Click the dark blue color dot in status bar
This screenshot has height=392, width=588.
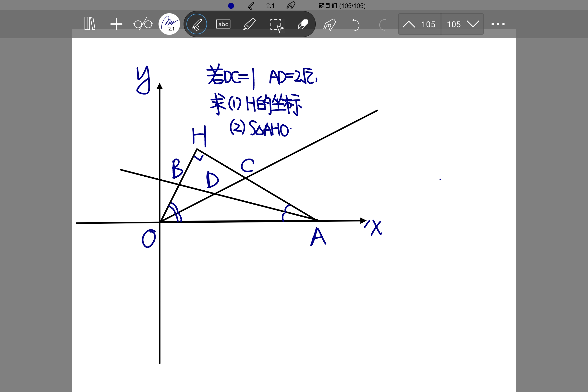[231, 6]
